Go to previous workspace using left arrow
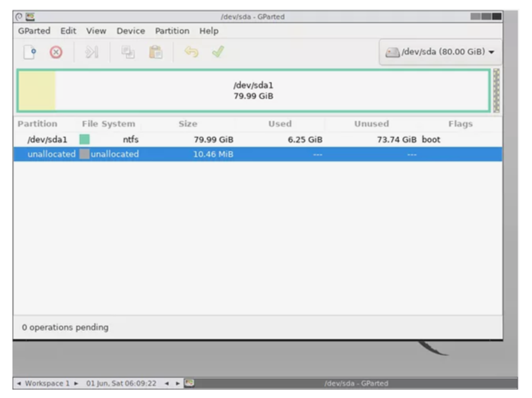 coord(19,383)
